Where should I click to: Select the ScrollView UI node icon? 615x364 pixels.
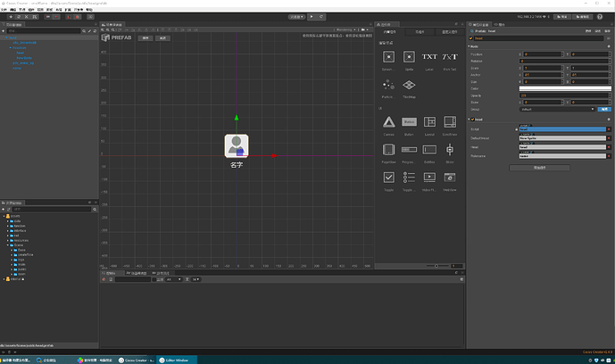[x=450, y=122]
